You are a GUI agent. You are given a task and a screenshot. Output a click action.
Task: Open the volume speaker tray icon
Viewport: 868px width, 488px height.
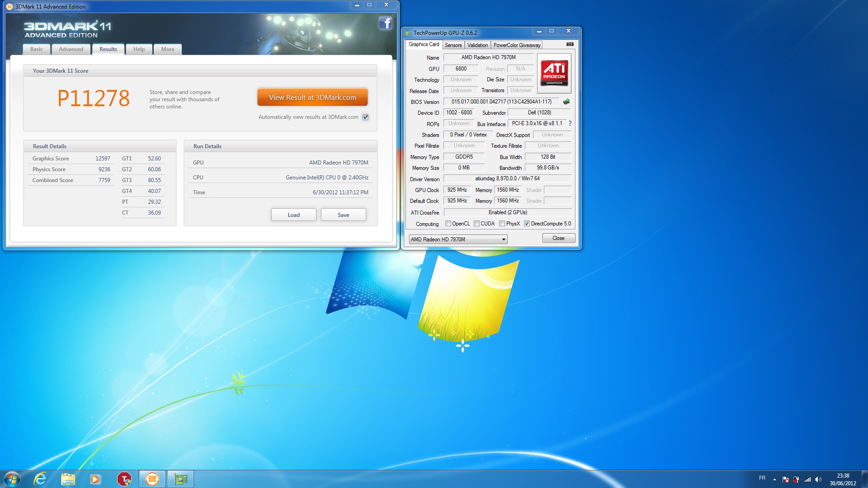(x=818, y=479)
